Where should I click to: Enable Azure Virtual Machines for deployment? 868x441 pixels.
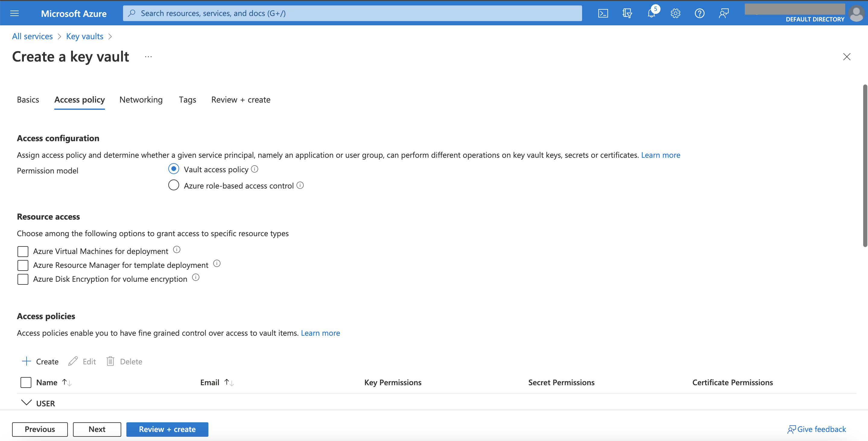coord(23,251)
